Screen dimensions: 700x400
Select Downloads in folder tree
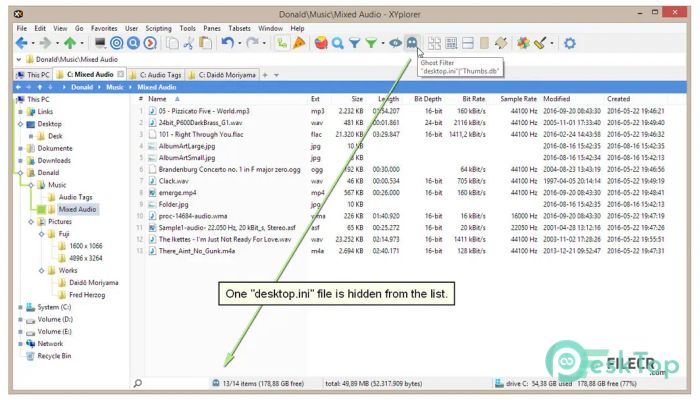point(54,160)
